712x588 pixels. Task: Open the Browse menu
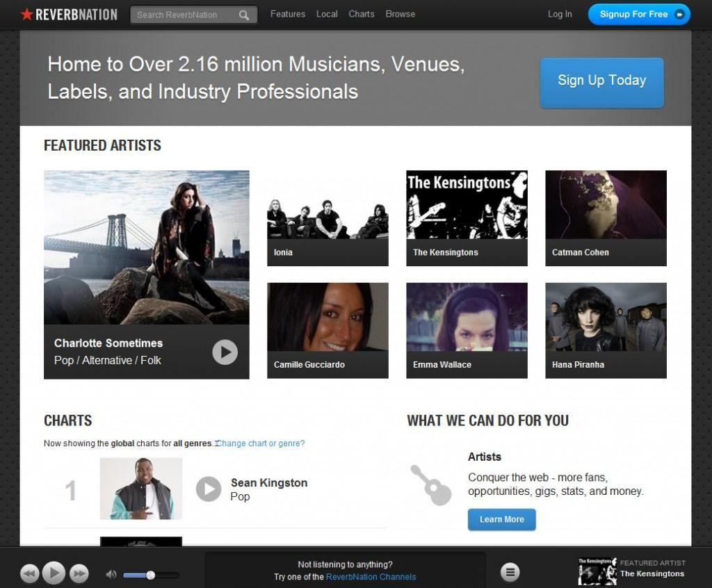click(x=400, y=14)
